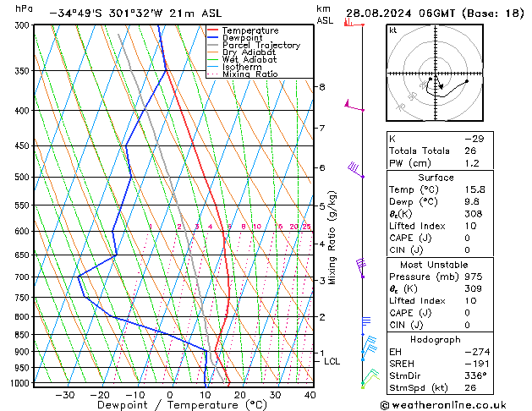Click the 'Surface' section heading
Image resolution: width=532 pixels, height=411 pixels.
(436, 178)
